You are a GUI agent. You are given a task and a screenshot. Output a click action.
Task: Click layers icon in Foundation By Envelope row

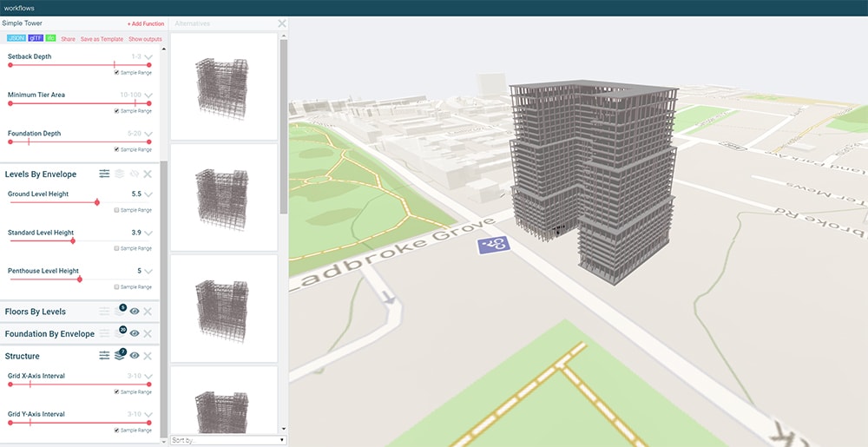coord(119,334)
